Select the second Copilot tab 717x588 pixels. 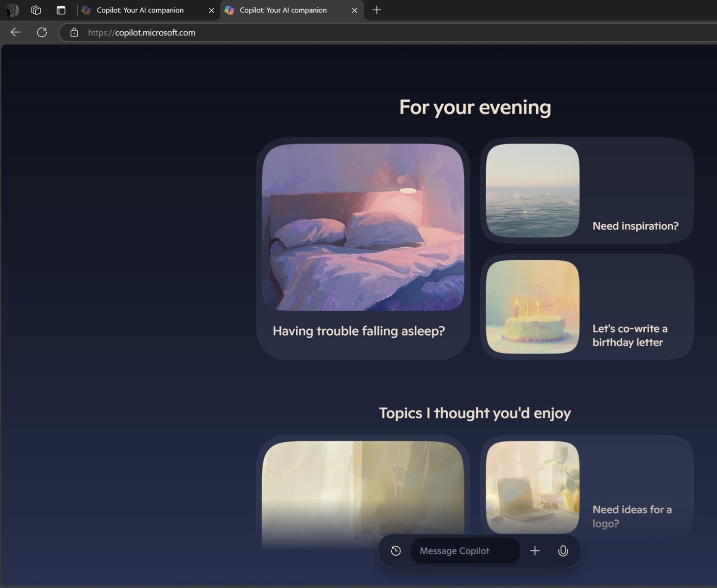click(283, 10)
